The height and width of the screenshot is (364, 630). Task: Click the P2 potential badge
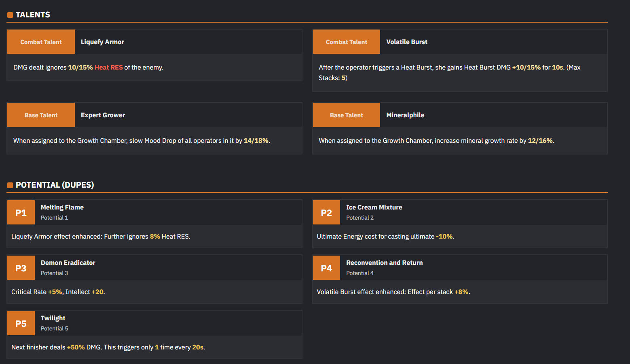326,213
